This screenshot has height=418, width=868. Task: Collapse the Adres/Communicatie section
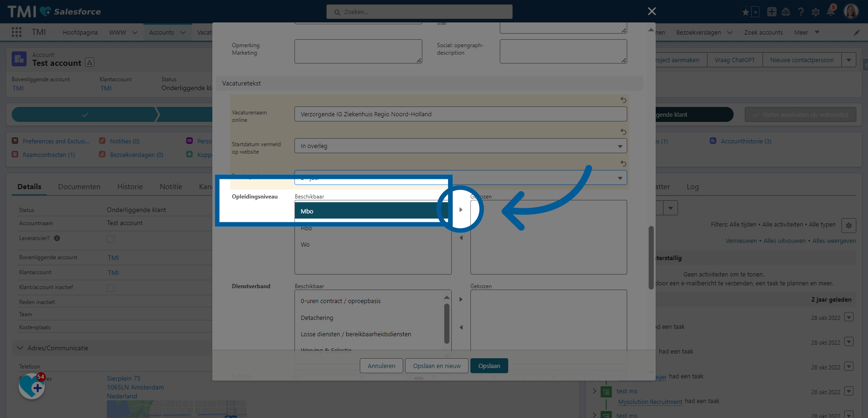tap(20, 348)
